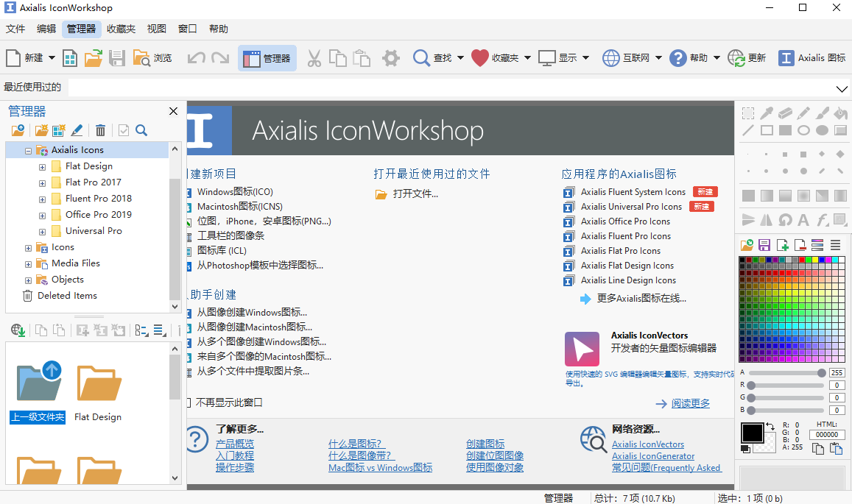
Task: Click the HTML color code input field
Action: click(826, 435)
